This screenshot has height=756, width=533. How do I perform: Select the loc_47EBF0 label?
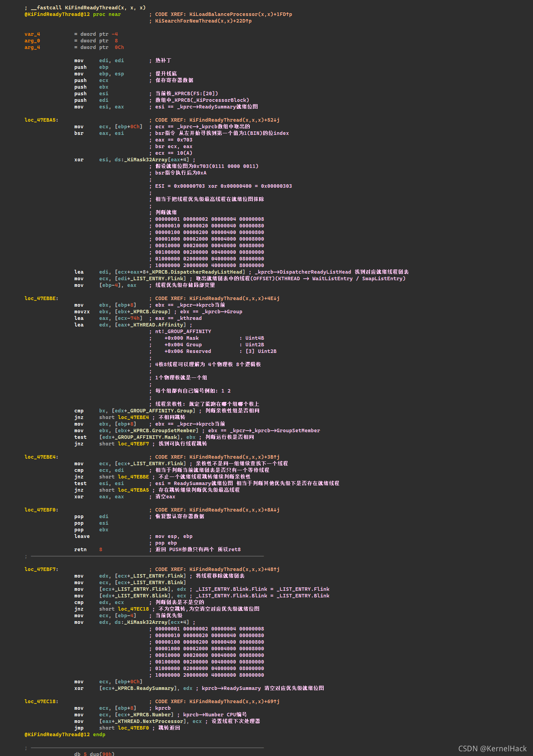click(42, 510)
